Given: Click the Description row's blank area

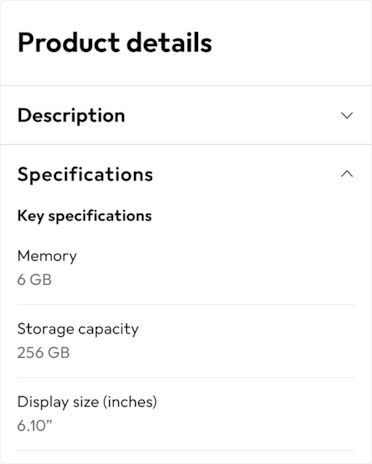Looking at the screenshot, I should click(x=233, y=115).
